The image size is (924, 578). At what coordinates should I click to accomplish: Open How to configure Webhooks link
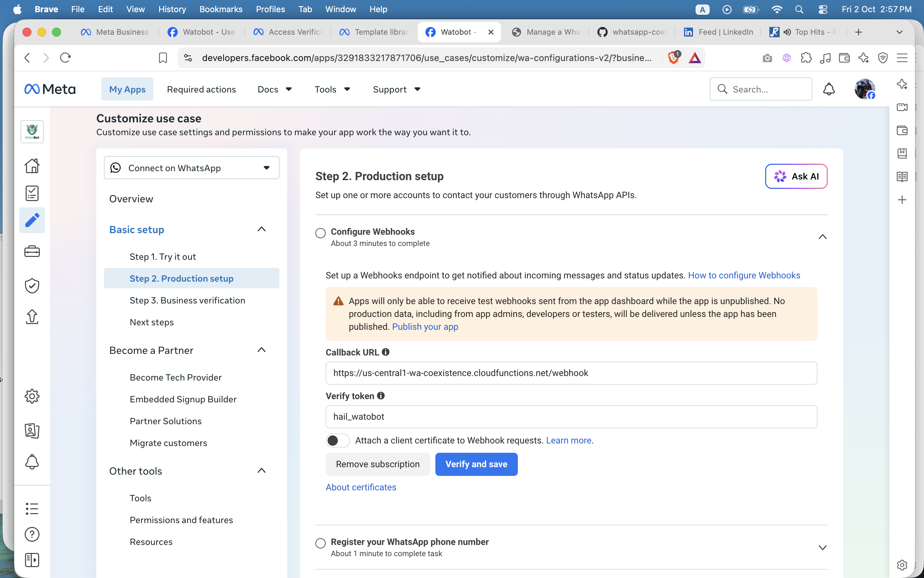tap(744, 275)
